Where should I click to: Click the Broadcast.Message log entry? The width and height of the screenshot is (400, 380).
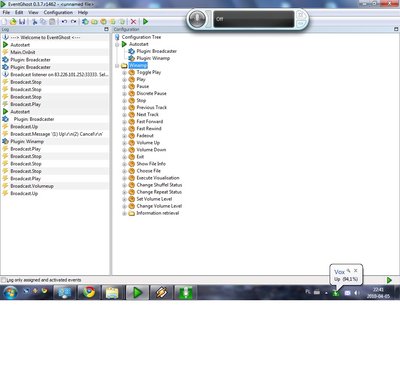[57, 134]
